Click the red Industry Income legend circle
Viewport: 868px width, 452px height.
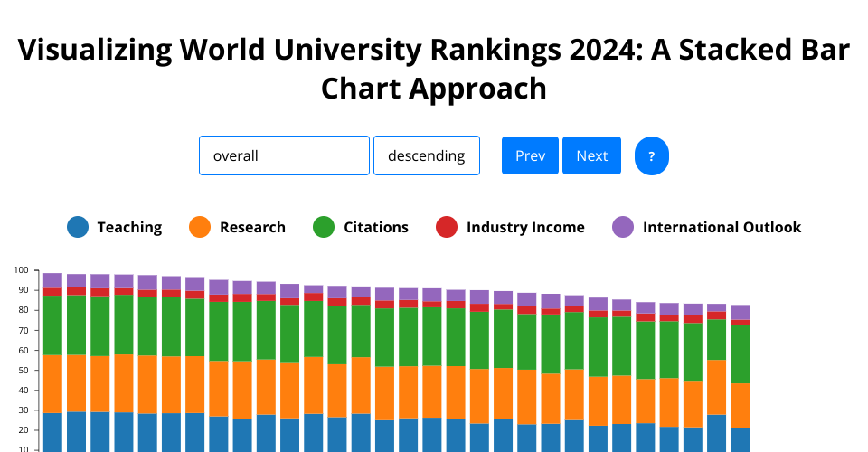point(448,228)
